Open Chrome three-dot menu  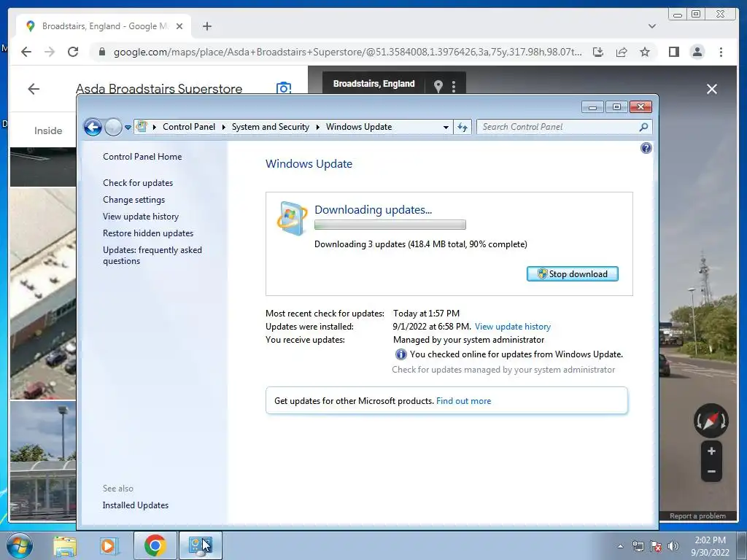(721, 52)
